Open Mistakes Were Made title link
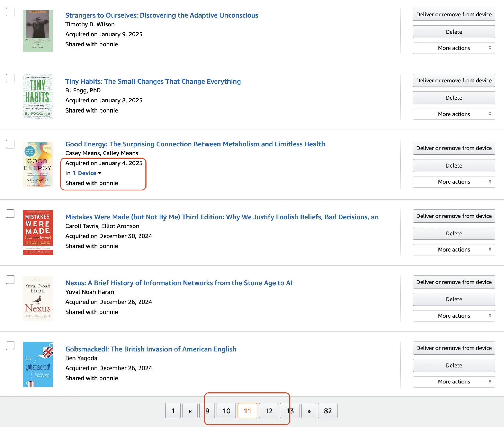The width and height of the screenshot is (504, 427). (x=222, y=217)
